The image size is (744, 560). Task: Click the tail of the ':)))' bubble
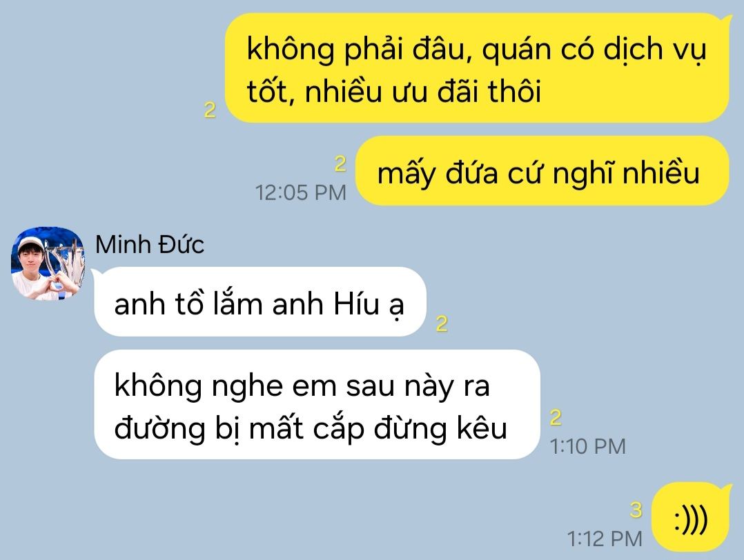[726, 488]
